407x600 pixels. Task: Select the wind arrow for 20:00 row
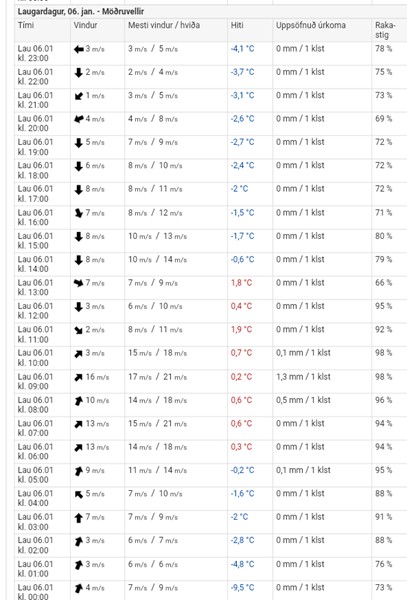click(78, 119)
